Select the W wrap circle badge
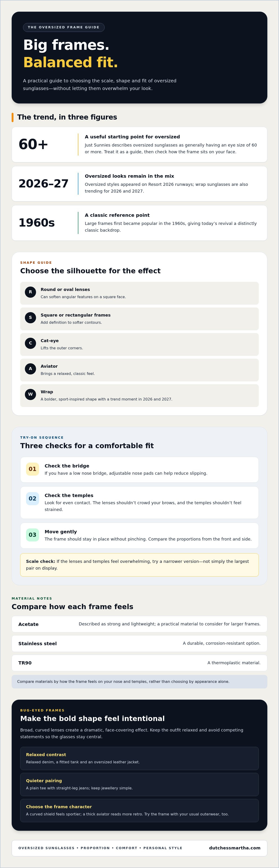The image size is (279, 868). (x=30, y=394)
